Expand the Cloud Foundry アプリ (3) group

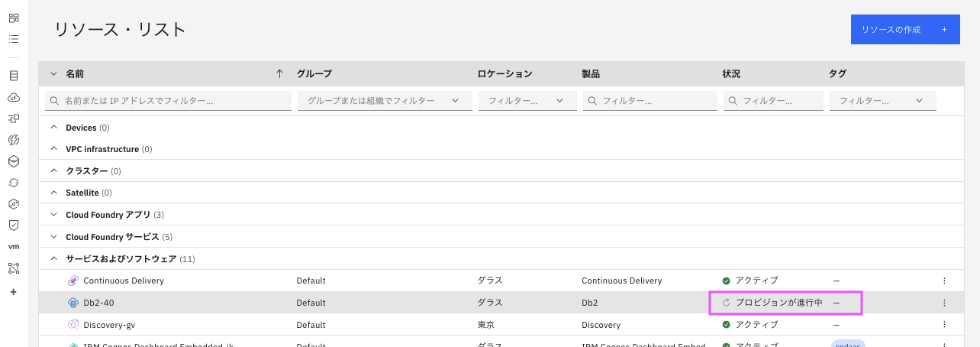point(53,215)
